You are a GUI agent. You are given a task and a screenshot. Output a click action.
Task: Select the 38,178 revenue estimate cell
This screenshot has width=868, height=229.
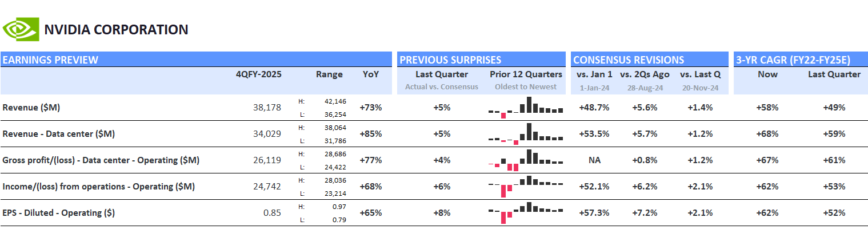pos(267,108)
